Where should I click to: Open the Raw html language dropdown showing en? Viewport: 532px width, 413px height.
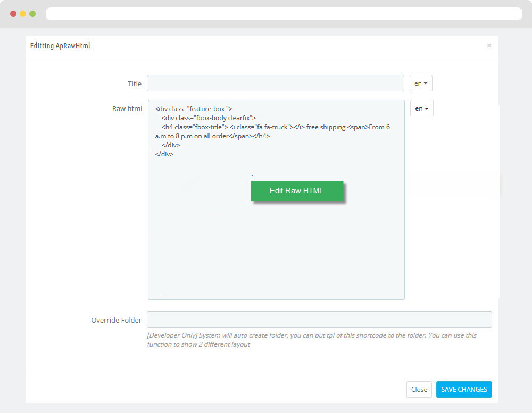tap(422, 108)
